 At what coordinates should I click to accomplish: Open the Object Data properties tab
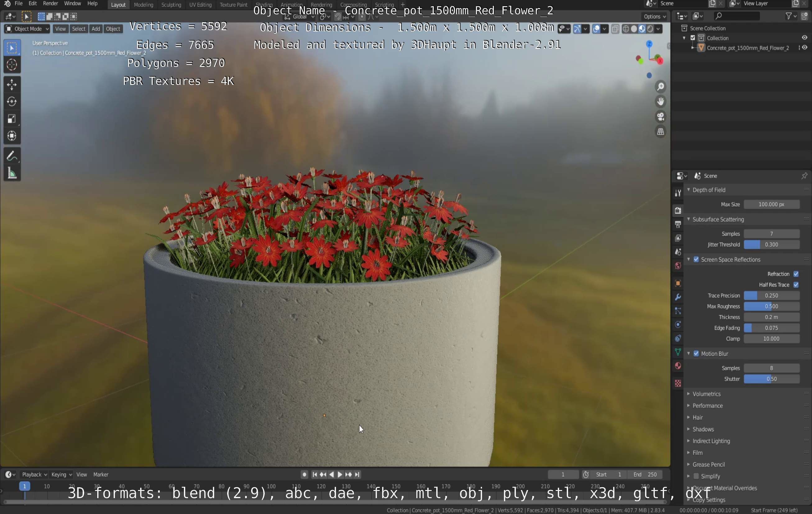pyautogui.click(x=677, y=352)
